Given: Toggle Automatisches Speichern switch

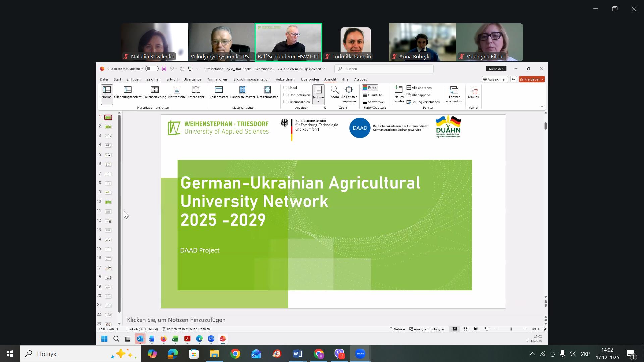Looking at the screenshot, I should tap(152, 69).
